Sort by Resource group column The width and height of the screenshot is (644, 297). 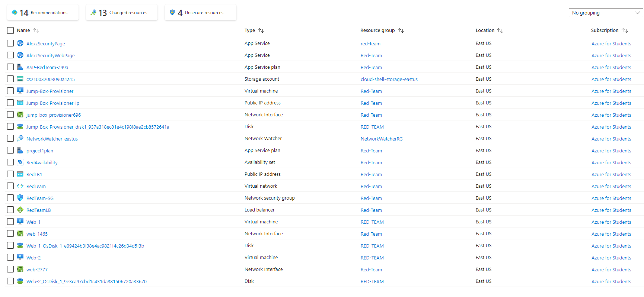click(x=382, y=30)
